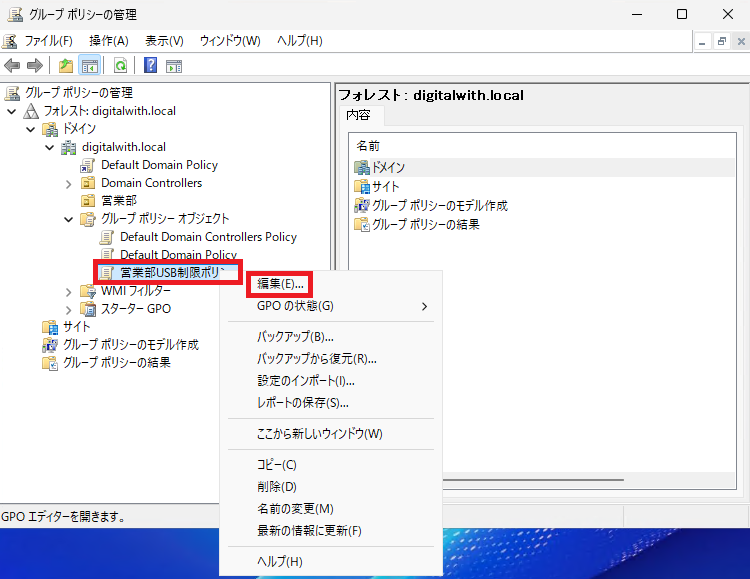Toggle the show/hide action pane icon
Viewport: 750px width, 579px height.
174,66
